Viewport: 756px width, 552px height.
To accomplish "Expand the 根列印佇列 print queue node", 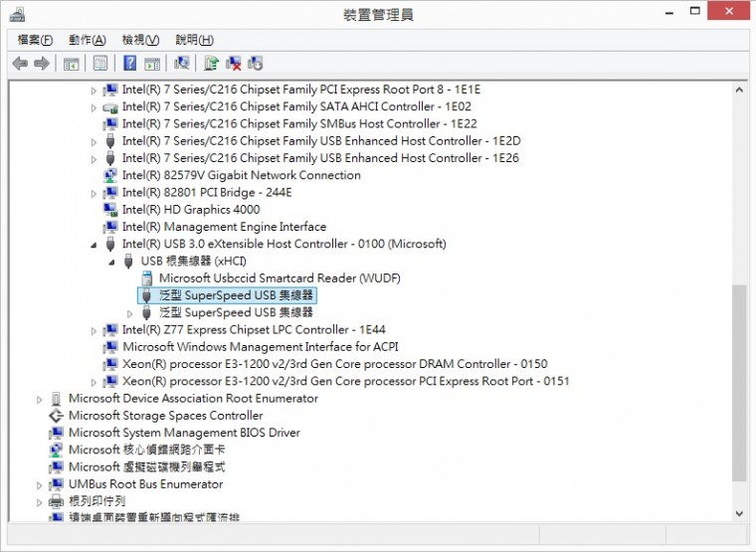I will point(40,503).
